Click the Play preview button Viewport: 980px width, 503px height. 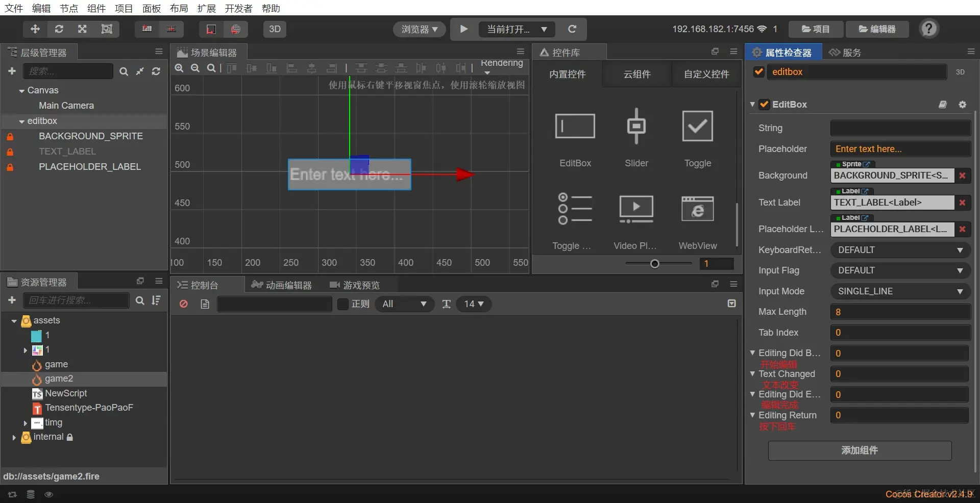(463, 29)
